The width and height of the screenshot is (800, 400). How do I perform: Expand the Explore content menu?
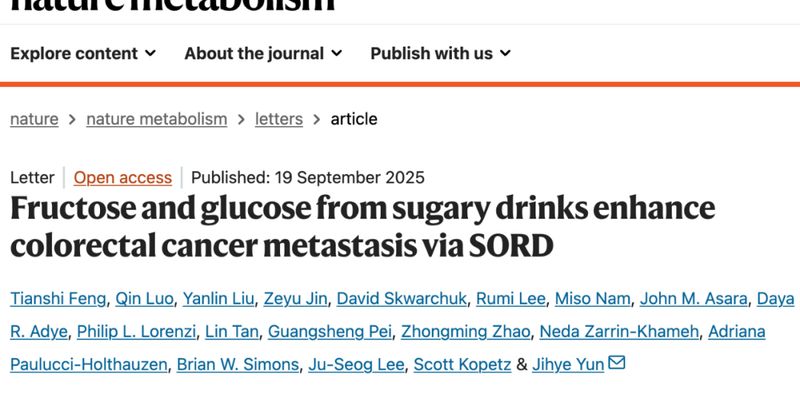83,53
